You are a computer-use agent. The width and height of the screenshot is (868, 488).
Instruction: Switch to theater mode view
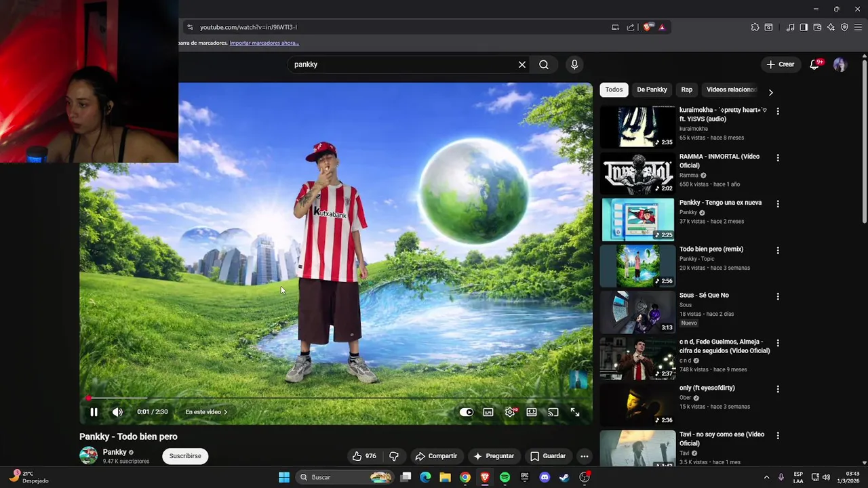pyautogui.click(x=532, y=412)
